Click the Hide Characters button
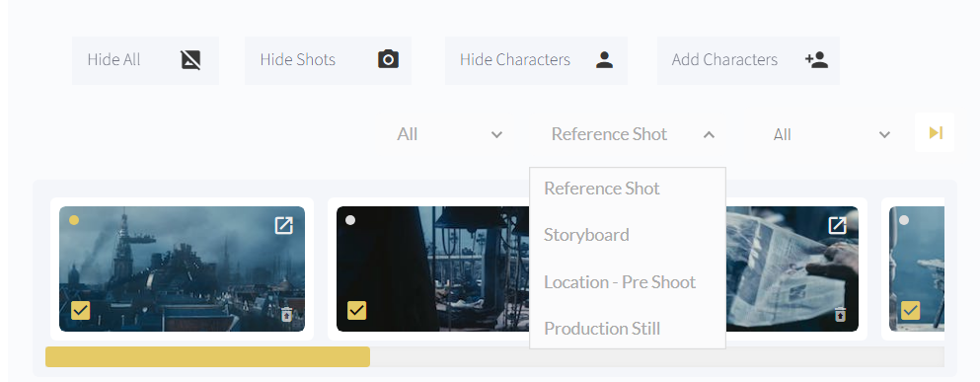The height and width of the screenshot is (382, 980). [x=536, y=60]
